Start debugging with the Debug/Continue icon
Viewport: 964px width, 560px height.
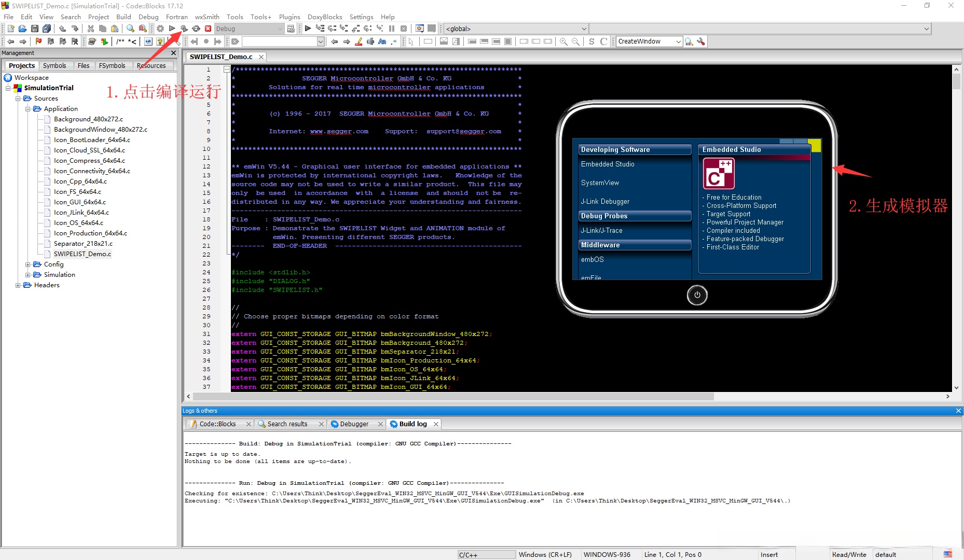pyautogui.click(x=308, y=29)
